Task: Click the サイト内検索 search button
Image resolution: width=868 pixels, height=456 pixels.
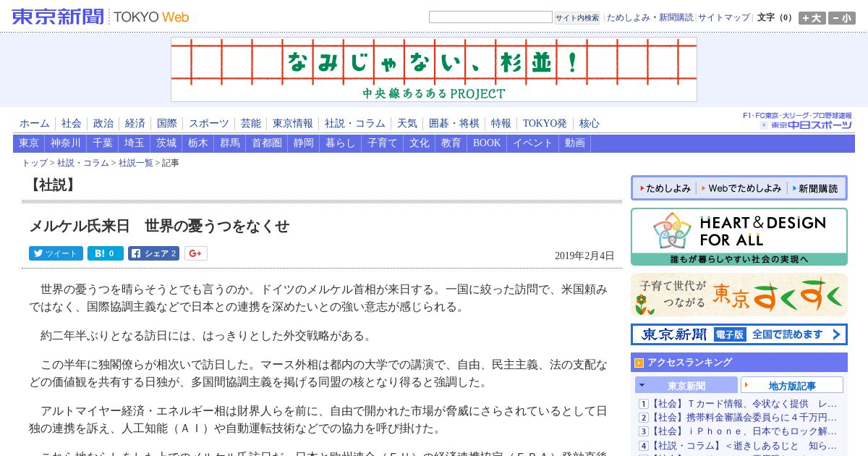Action: (x=577, y=18)
